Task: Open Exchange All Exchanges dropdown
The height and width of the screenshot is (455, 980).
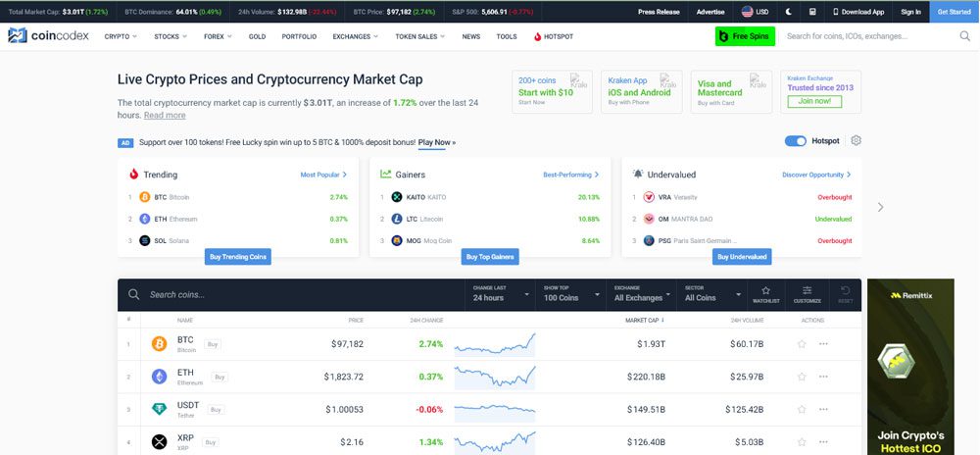Action: [x=642, y=294]
